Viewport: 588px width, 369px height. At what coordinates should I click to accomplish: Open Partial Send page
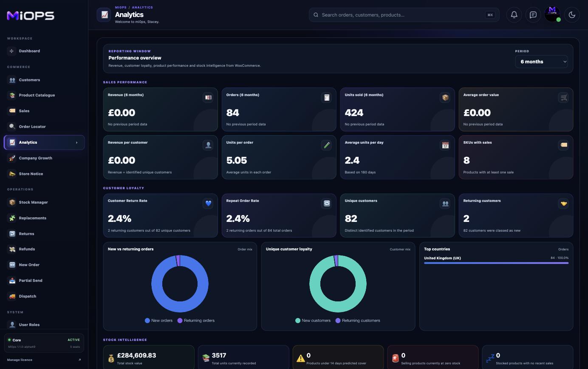pos(44,281)
